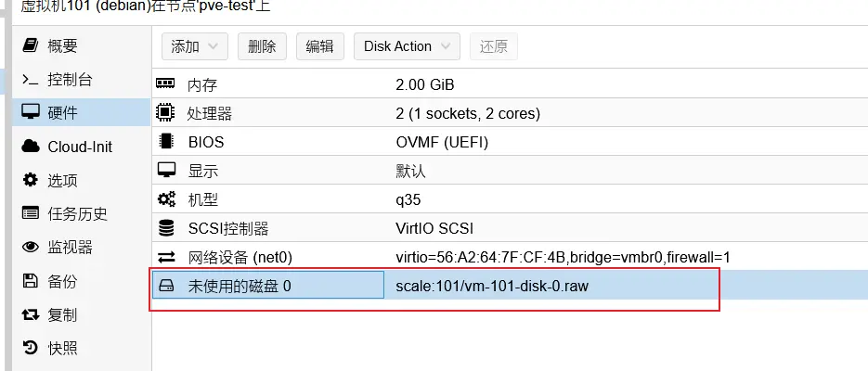Open the Disk Action dropdown
Screen dimensions: 868x371
point(407,46)
